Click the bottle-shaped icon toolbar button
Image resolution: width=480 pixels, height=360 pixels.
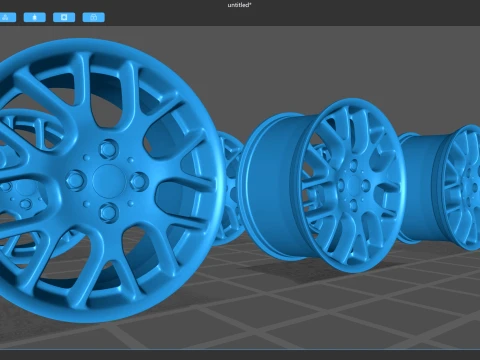coord(35,17)
